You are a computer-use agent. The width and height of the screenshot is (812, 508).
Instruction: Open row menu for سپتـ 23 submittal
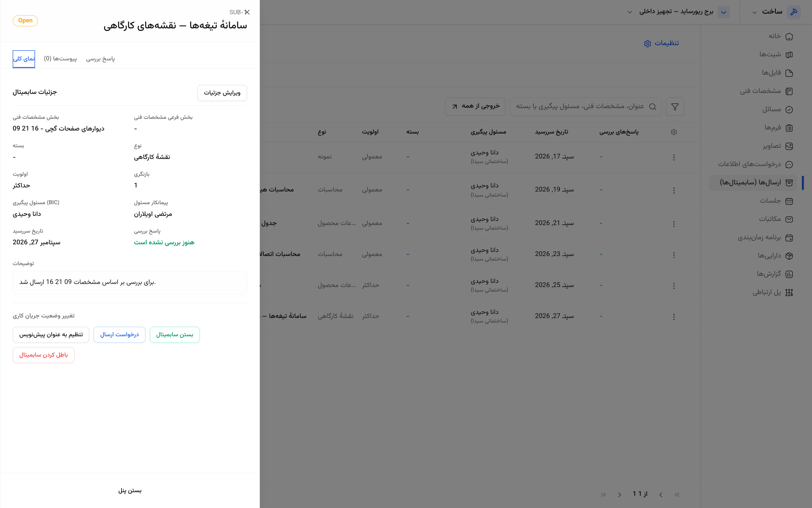(674, 255)
